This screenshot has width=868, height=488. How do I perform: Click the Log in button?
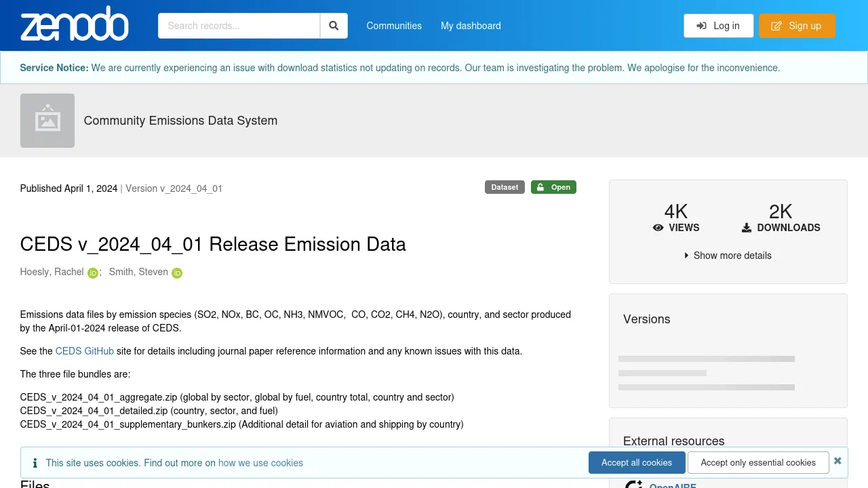coord(718,26)
